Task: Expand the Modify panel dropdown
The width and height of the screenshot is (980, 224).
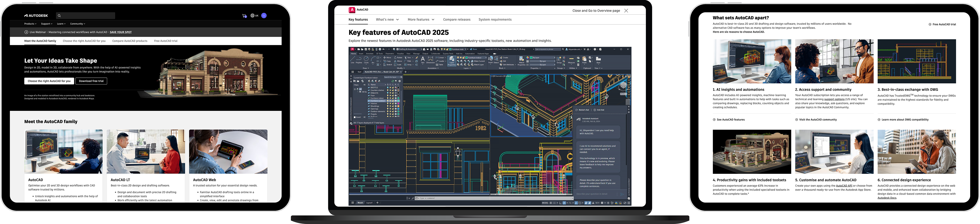Action: 401,68
